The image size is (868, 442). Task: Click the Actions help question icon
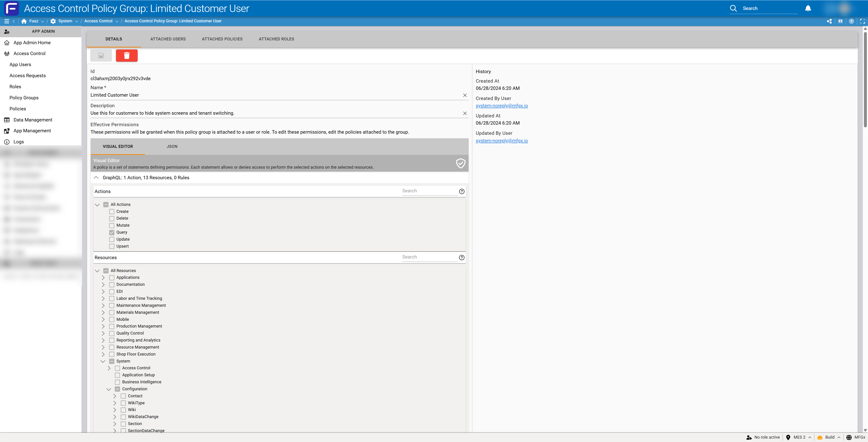(x=462, y=192)
